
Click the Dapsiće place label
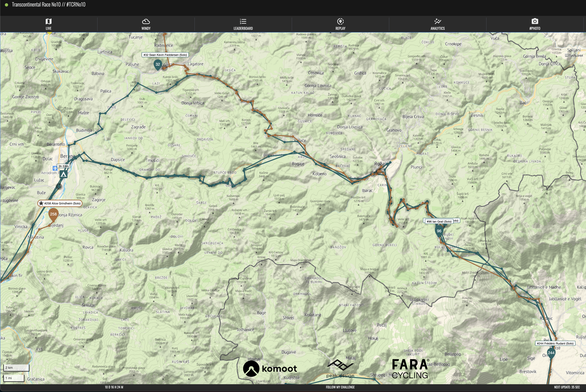pyautogui.click(x=118, y=160)
